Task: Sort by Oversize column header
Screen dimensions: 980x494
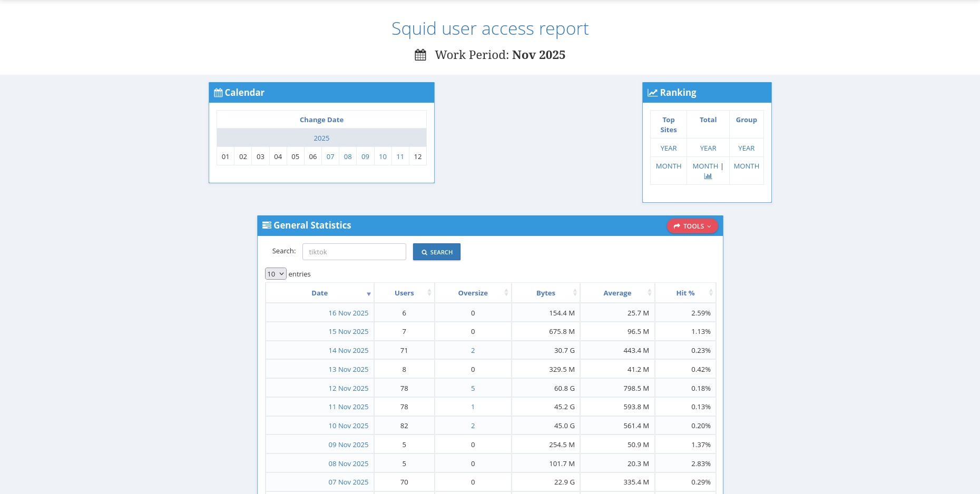Action: coord(473,293)
